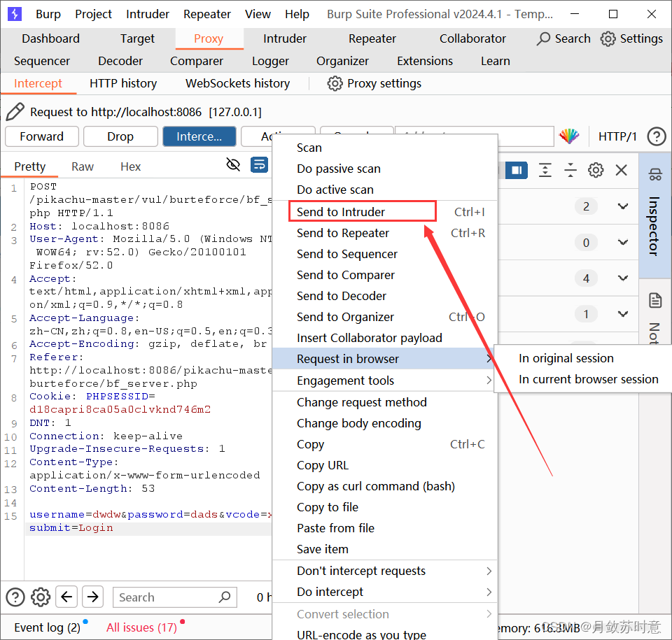Image resolution: width=672 pixels, height=640 pixels.
Task: Select Do passive scan
Action: 385,169
